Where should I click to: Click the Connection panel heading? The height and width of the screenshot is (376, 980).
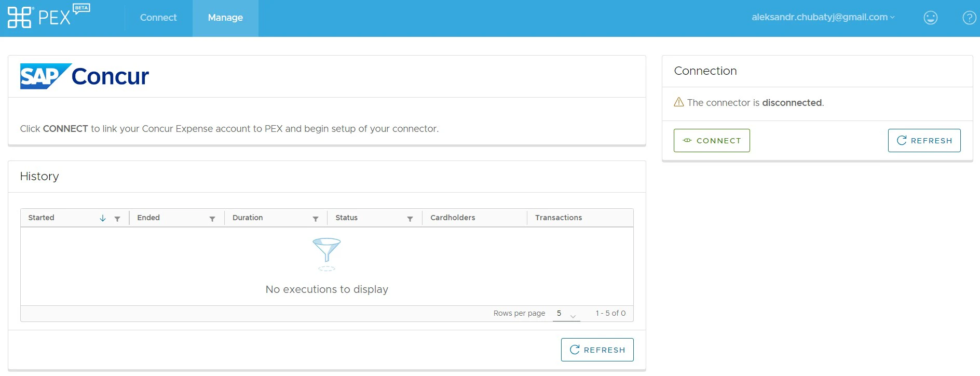coord(705,71)
